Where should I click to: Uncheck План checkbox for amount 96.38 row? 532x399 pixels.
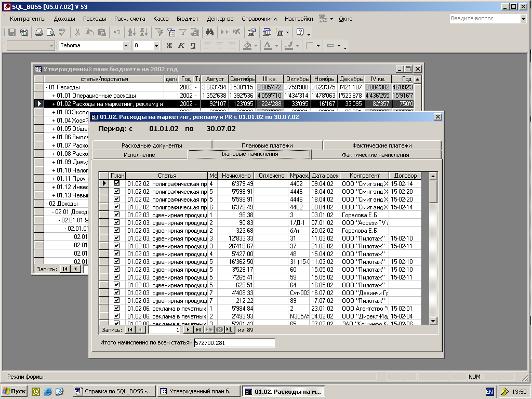click(117, 215)
